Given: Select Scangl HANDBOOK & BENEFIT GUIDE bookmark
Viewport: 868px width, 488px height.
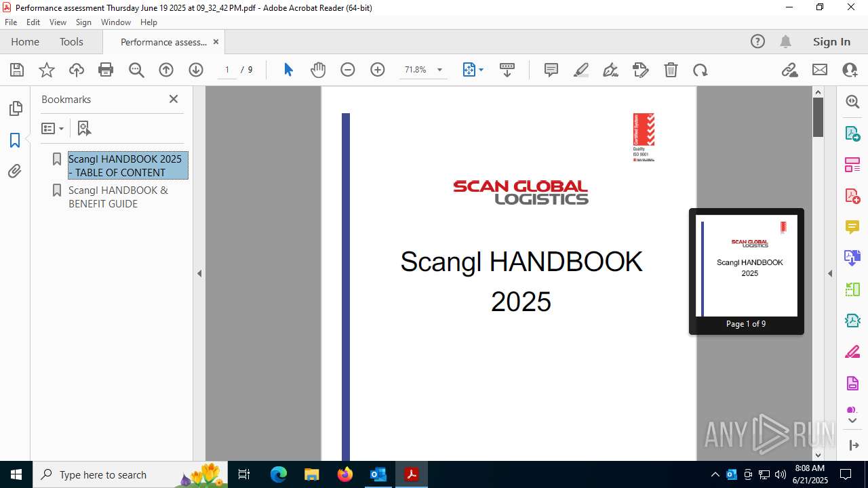Looking at the screenshot, I should click(x=119, y=197).
